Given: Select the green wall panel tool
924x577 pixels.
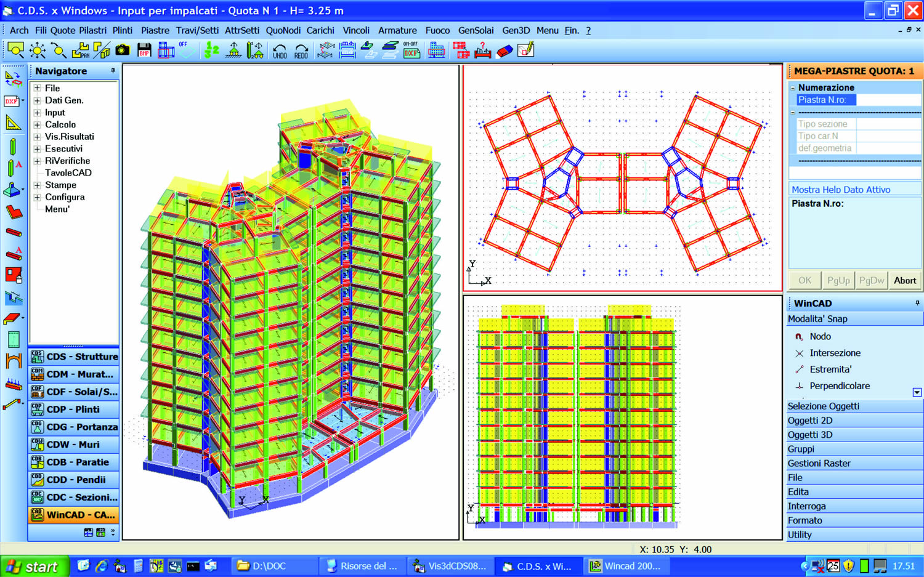Looking at the screenshot, I should [14, 339].
